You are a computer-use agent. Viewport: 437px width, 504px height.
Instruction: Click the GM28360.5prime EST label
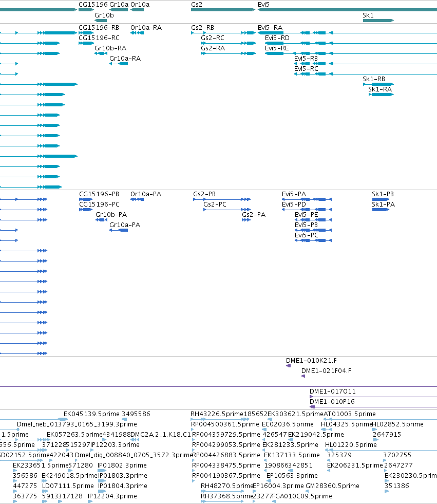click(x=332, y=486)
